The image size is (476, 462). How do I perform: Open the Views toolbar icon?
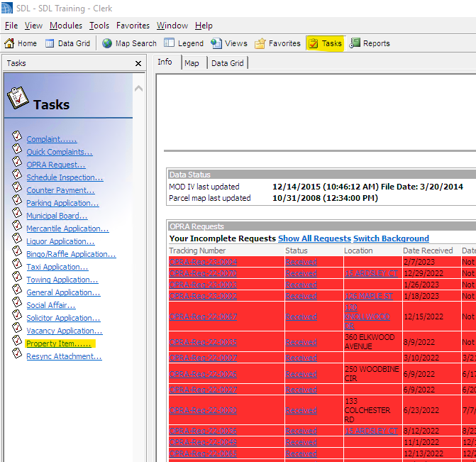tap(216, 43)
